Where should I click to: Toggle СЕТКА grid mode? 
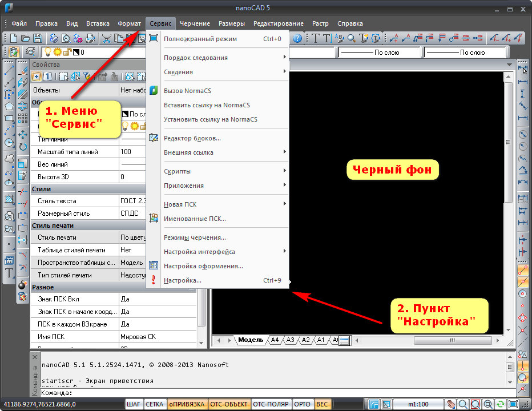154,404
